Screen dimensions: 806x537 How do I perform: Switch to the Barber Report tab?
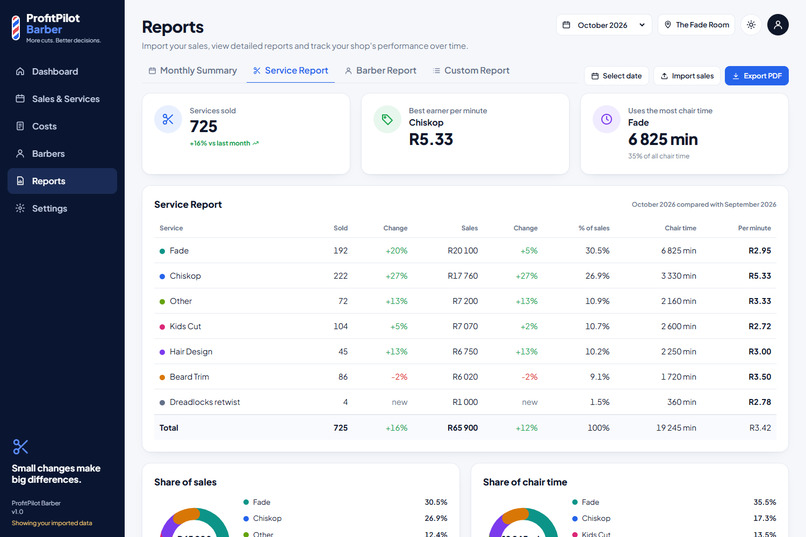(381, 70)
